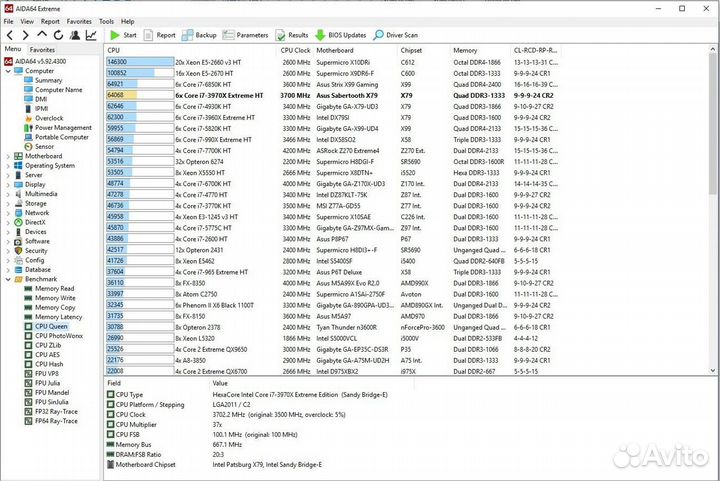
Task: Start the benchmark with green Start button
Action: click(123, 35)
